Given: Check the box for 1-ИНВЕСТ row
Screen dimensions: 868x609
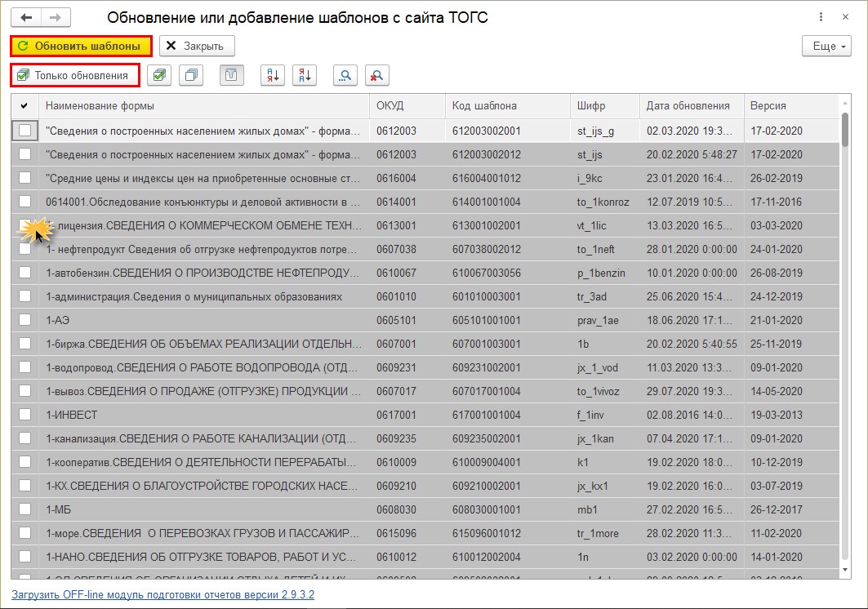Looking at the screenshot, I should tap(25, 415).
